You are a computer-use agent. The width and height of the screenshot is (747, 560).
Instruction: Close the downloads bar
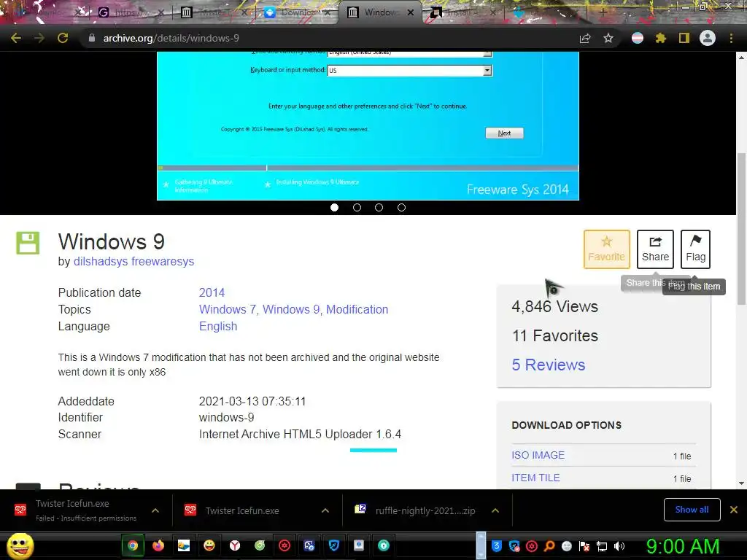pyautogui.click(x=734, y=510)
